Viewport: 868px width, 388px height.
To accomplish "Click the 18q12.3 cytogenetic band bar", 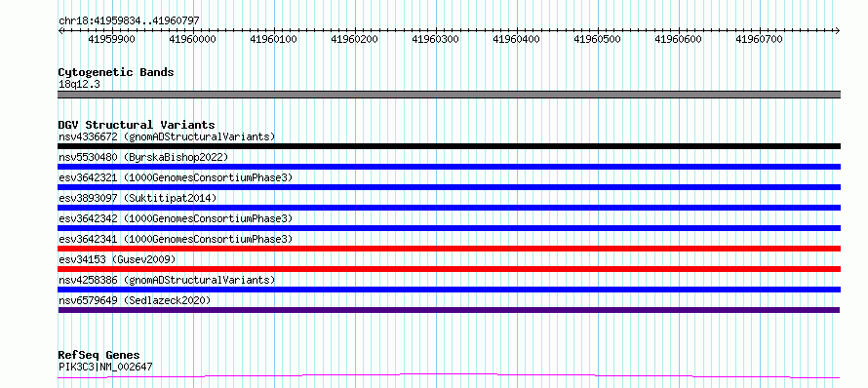I will click(449, 95).
